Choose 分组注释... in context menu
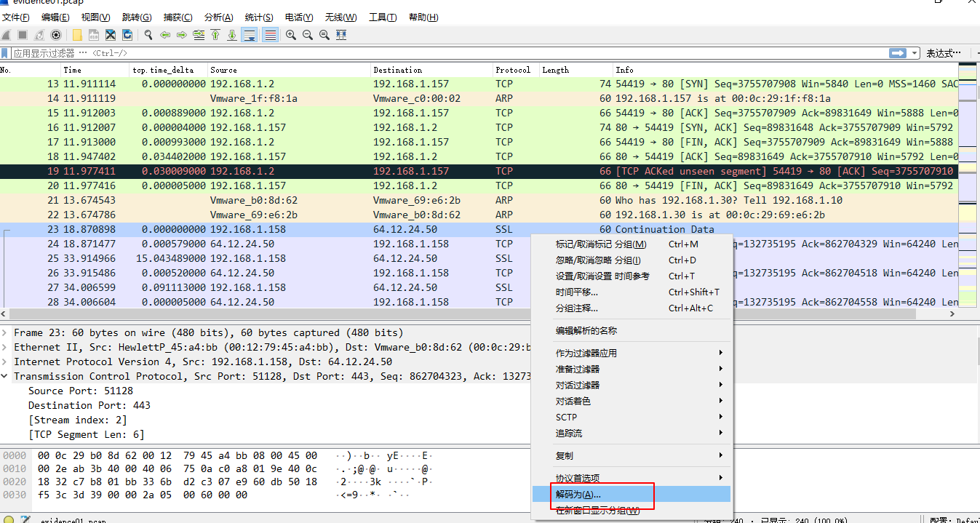Screen dimensions: 980x523 [631, 308]
